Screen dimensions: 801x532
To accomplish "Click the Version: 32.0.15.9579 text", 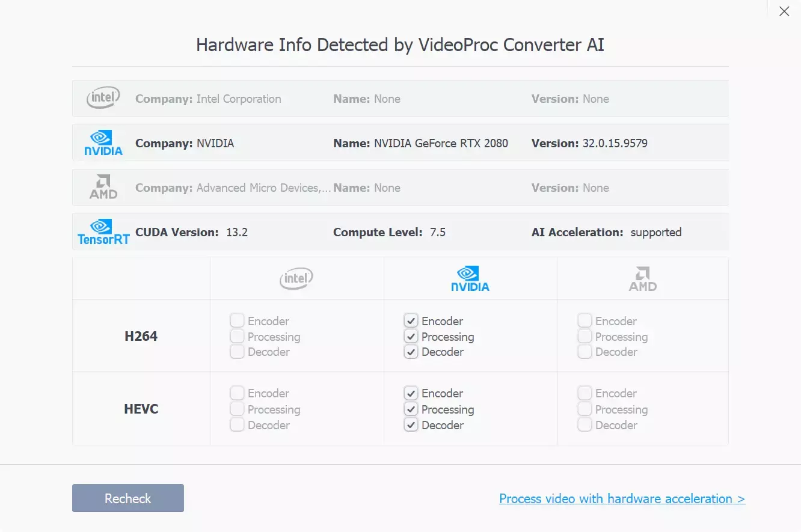I will click(589, 143).
